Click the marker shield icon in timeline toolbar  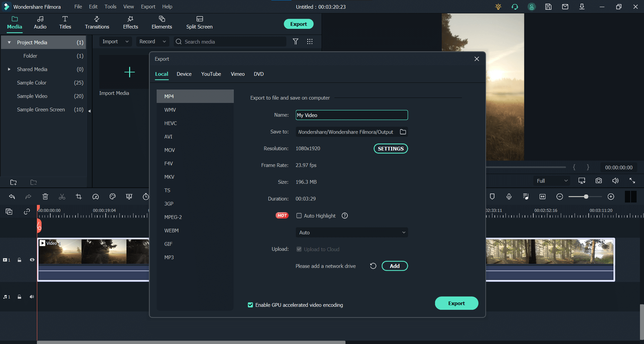(492, 197)
